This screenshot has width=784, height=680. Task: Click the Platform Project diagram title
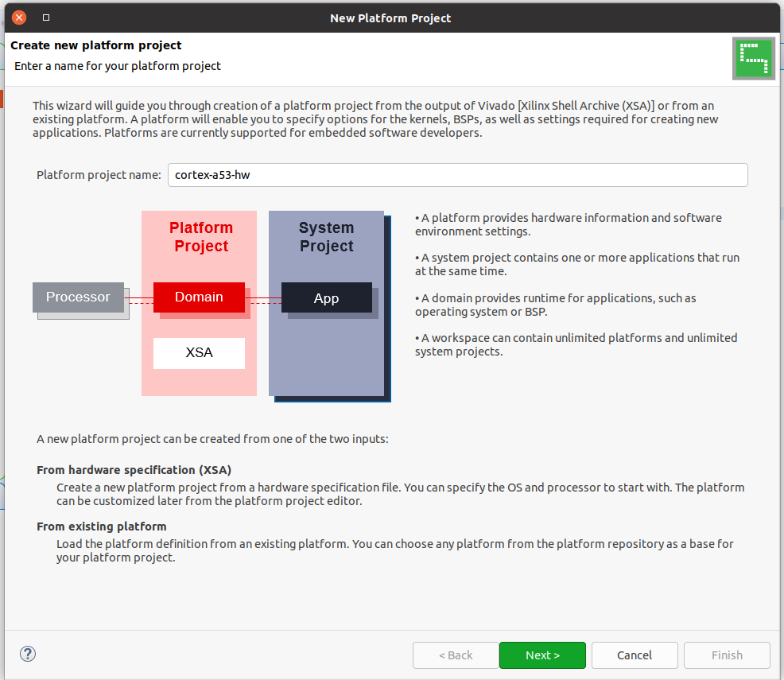pos(201,237)
